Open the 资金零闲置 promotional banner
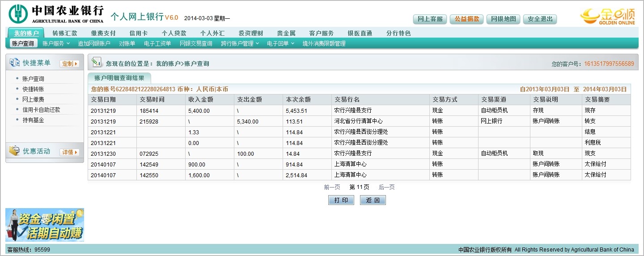 click(x=45, y=225)
